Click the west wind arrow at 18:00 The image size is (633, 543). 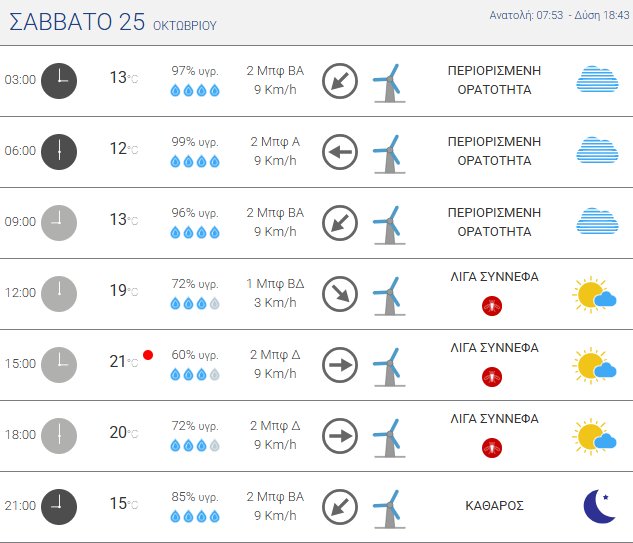point(340,436)
